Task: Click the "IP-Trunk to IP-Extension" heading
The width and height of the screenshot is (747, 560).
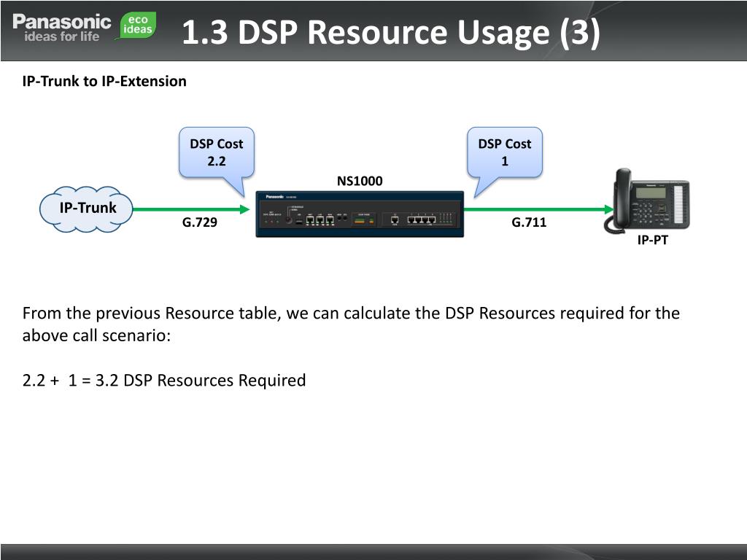Action: pyautogui.click(x=104, y=81)
